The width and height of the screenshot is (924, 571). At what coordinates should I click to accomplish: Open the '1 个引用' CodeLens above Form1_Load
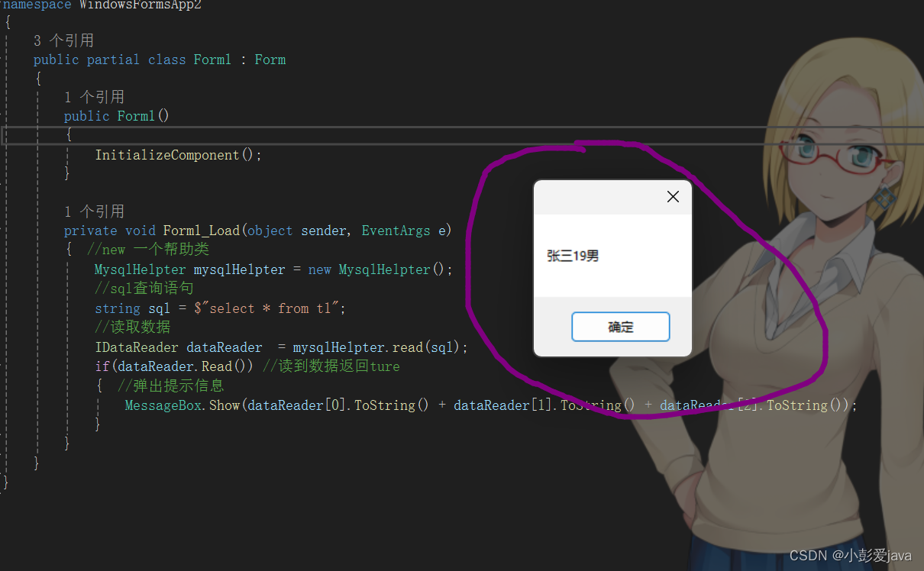pos(94,211)
